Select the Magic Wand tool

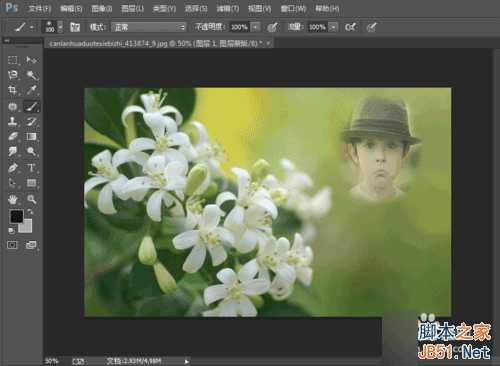32,75
